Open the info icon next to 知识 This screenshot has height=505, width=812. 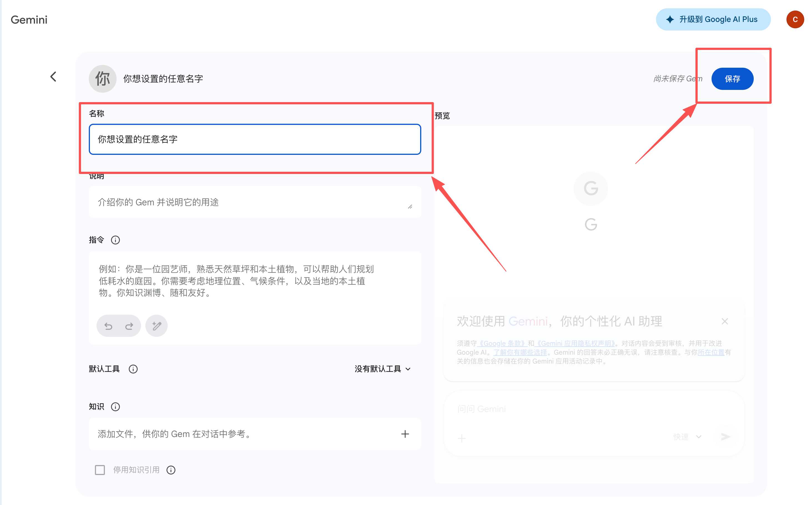coord(115,406)
